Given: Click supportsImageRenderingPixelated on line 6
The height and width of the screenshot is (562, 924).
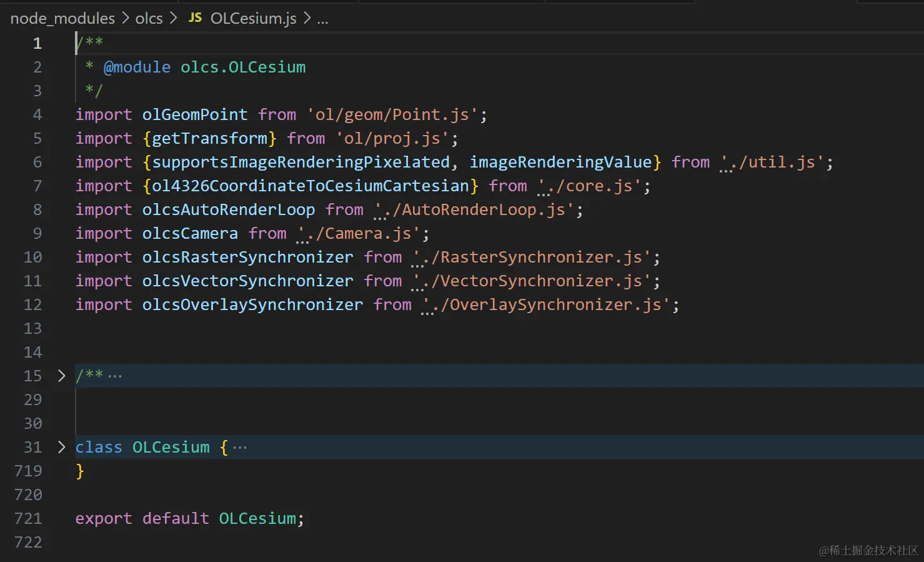Looking at the screenshot, I should click(x=301, y=163).
